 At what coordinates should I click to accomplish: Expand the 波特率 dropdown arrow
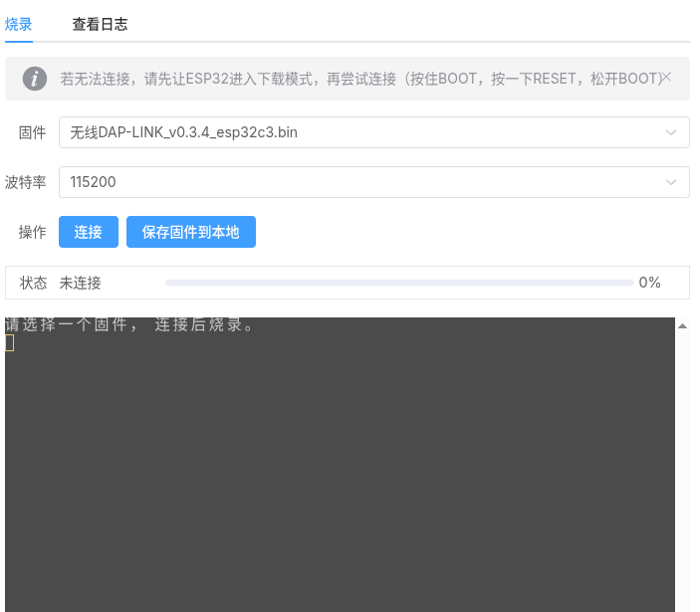pos(671,182)
